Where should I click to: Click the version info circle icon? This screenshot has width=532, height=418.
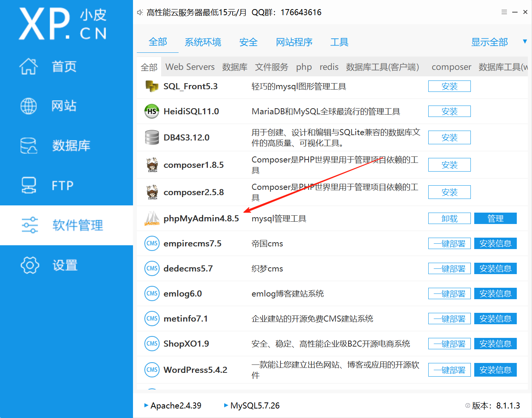pos(467,405)
